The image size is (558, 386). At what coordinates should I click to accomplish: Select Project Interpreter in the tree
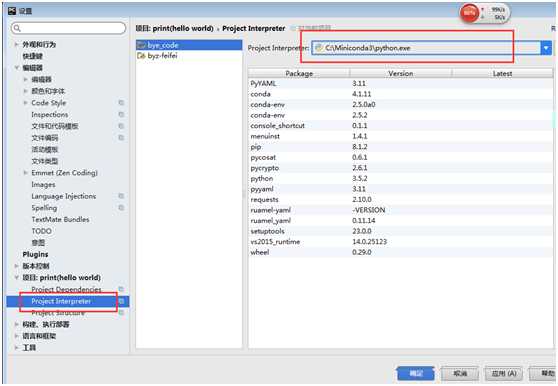61,301
